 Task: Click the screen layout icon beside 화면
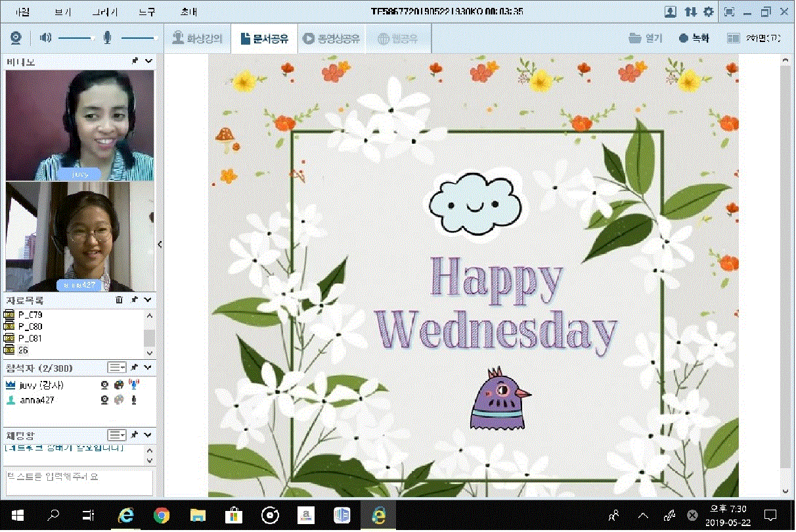(x=734, y=39)
